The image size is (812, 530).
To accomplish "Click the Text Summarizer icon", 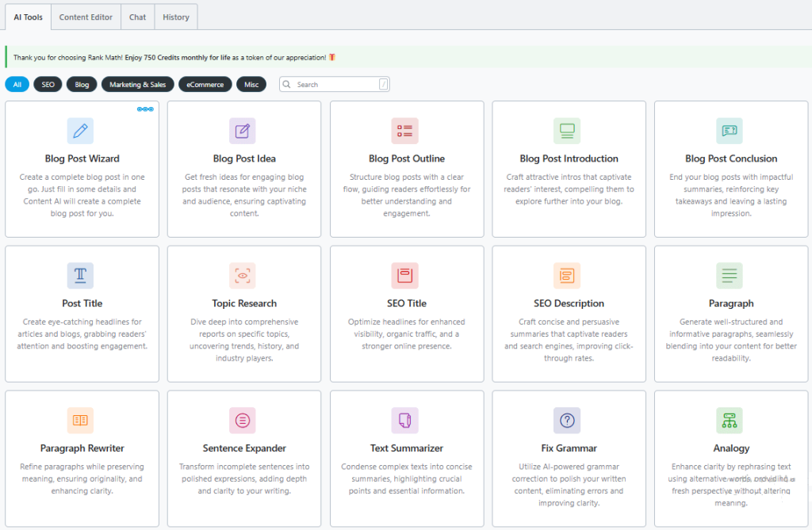I will [404, 421].
